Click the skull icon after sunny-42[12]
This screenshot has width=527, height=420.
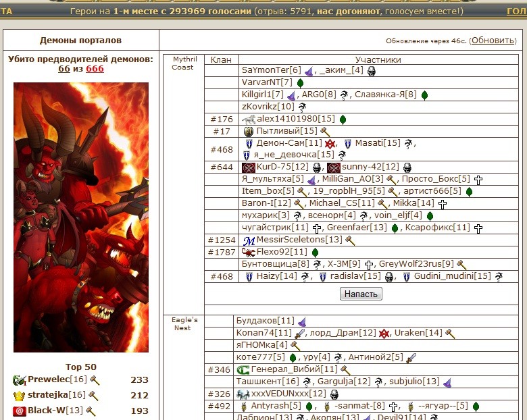tap(407, 167)
